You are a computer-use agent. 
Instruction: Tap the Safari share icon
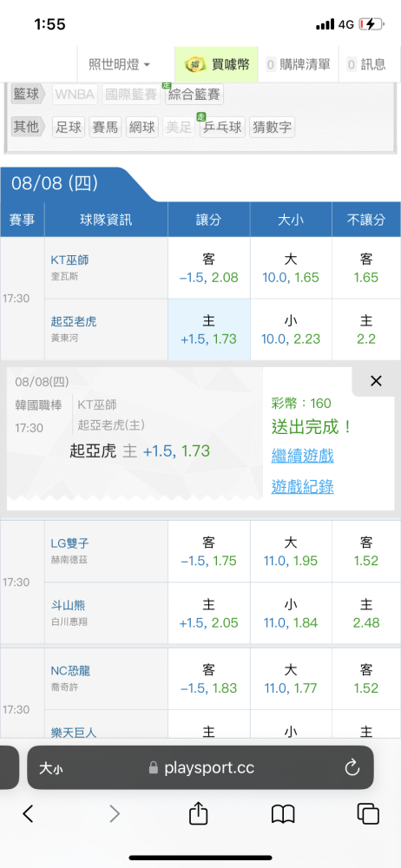[198, 814]
